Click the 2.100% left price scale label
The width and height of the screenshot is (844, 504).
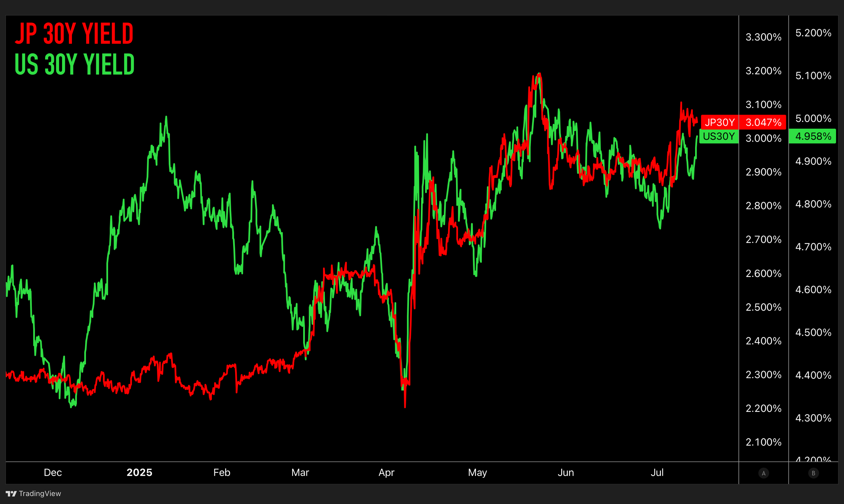point(763,442)
